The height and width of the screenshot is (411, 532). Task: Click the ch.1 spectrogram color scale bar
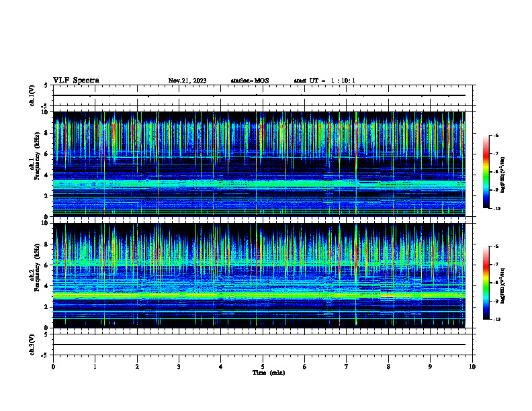pos(486,172)
